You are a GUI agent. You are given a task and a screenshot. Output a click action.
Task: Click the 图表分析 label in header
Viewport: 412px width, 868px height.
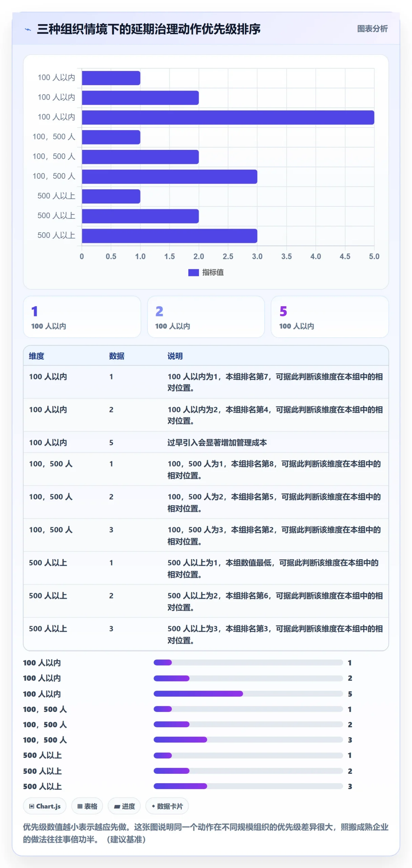tap(372, 29)
